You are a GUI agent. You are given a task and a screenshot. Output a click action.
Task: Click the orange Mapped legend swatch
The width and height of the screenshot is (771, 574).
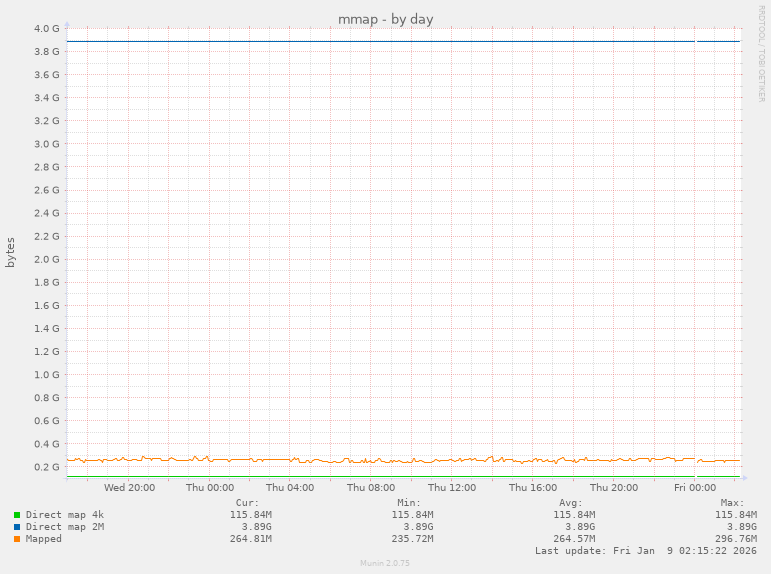click(17, 539)
